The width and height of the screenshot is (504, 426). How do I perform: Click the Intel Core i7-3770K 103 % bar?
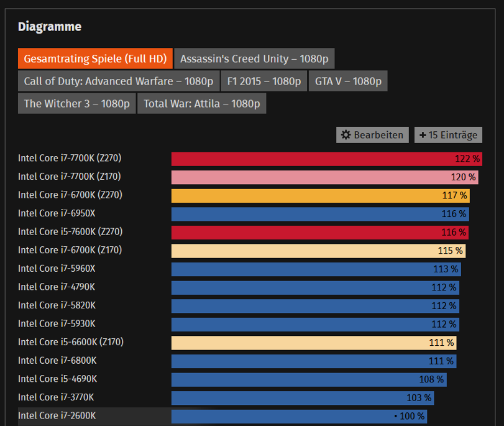click(303, 398)
